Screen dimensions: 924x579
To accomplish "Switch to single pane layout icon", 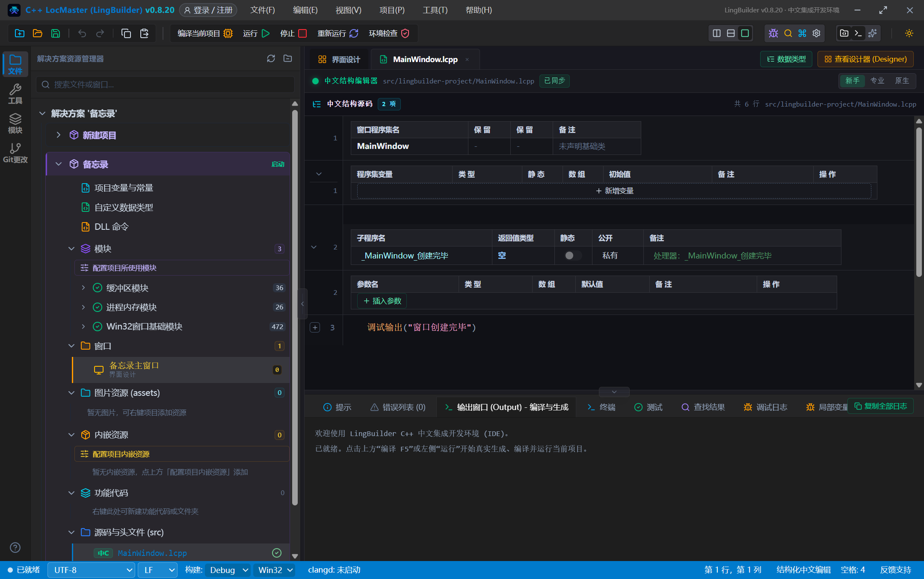I will pos(745,33).
